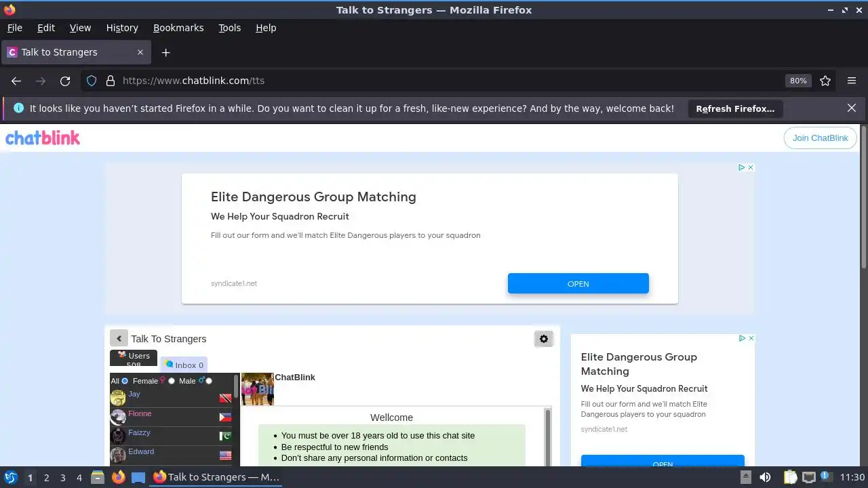Screen dimensions: 868x488
Task: Reload the page with the refresh icon
Action: (x=65, y=81)
